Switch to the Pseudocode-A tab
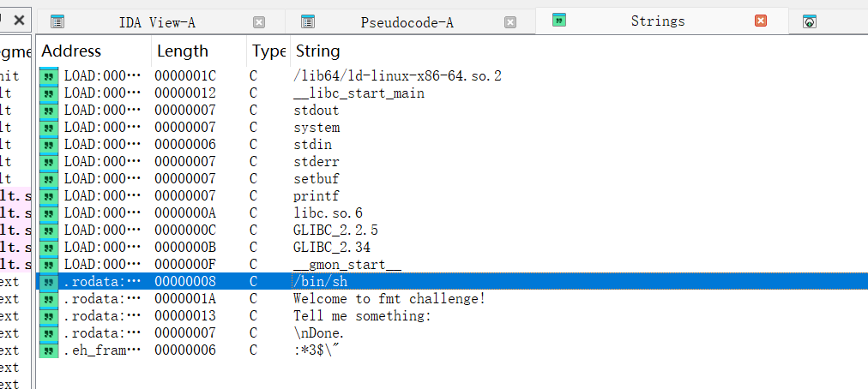This screenshot has width=868, height=389. point(407,22)
